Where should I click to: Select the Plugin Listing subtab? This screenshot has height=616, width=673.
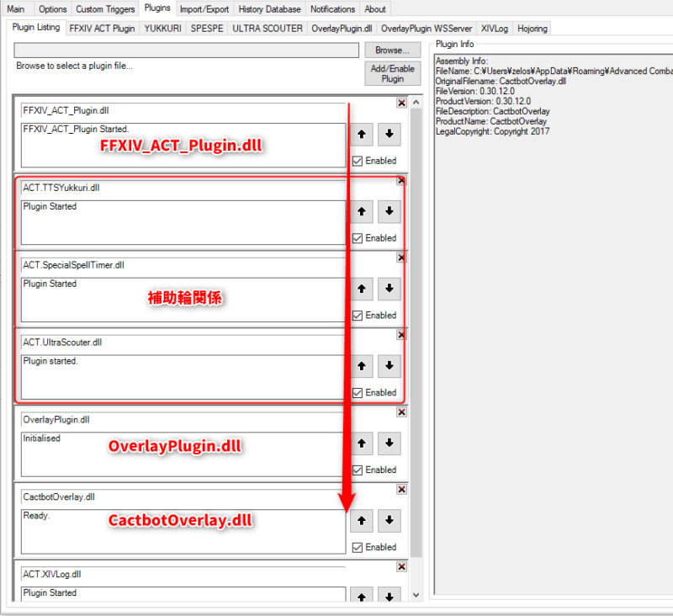(x=36, y=27)
